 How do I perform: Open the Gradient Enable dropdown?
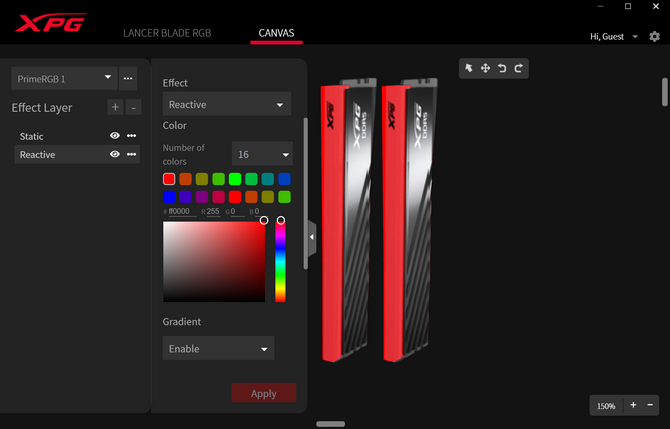point(218,348)
